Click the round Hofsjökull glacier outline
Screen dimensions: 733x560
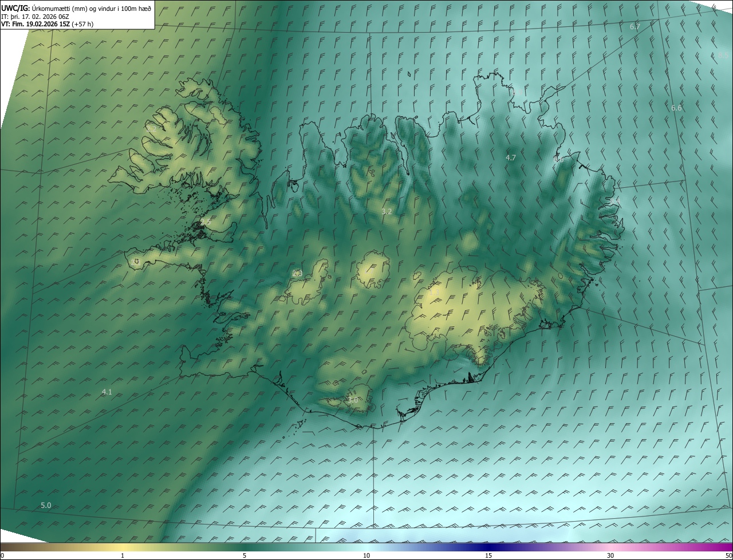tap(373, 270)
